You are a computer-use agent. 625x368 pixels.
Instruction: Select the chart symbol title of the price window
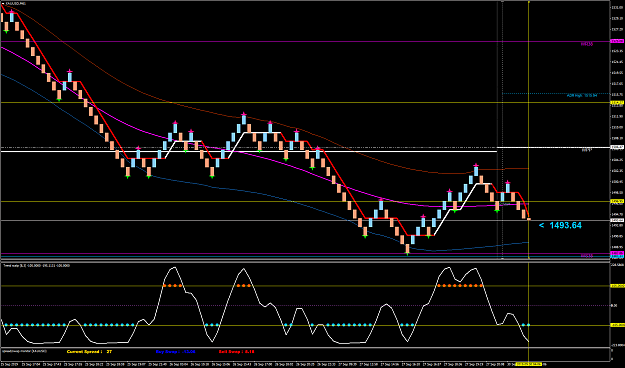coord(15,4)
